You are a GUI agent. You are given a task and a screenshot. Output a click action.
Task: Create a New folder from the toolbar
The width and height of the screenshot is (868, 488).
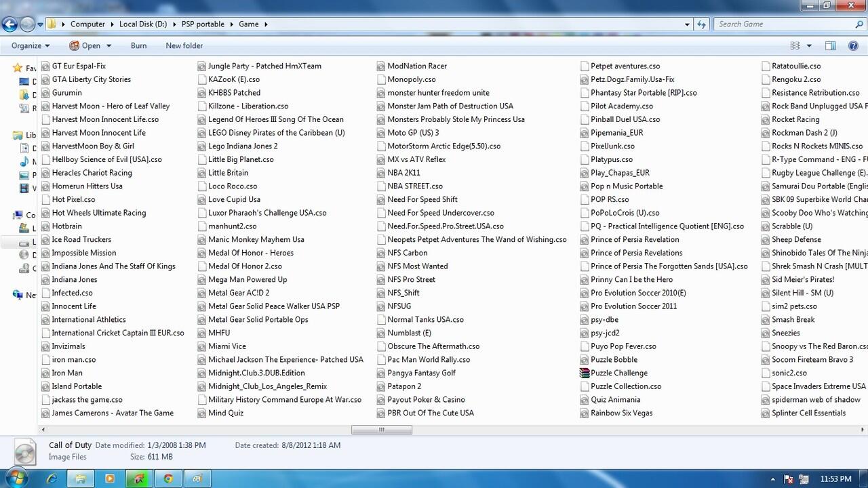[x=184, y=45]
